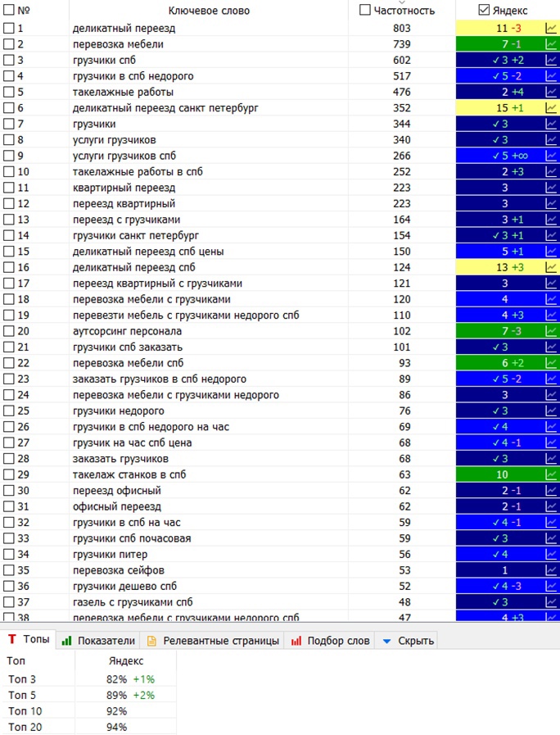Switch to the Топы tab
The width and height of the screenshot is (560, 735).
click(29, 639)
